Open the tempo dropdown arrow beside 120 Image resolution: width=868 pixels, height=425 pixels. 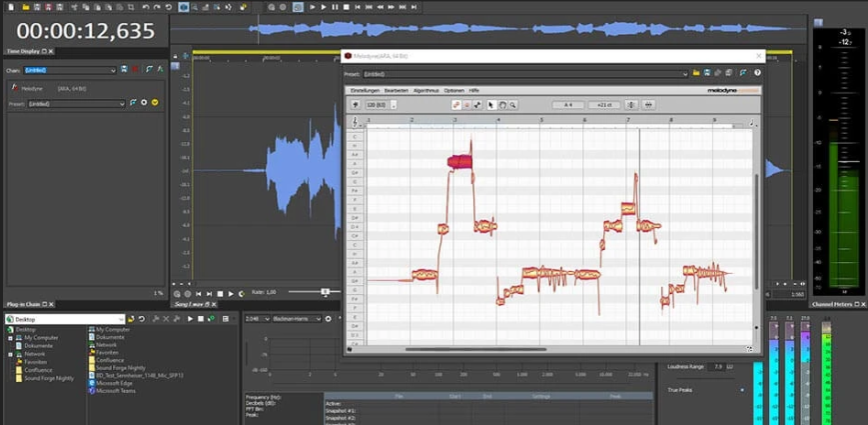[394, 105]
